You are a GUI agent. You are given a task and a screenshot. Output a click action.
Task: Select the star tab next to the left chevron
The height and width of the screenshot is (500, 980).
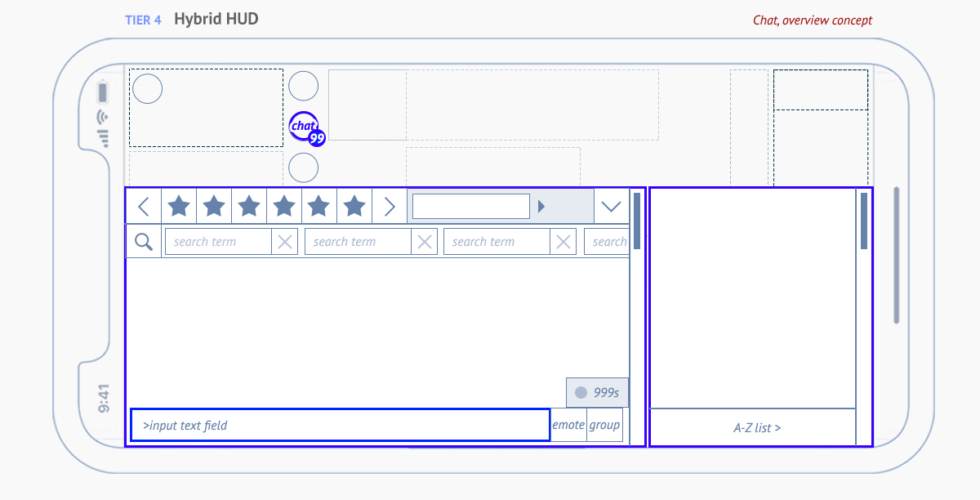coord(179,207)
